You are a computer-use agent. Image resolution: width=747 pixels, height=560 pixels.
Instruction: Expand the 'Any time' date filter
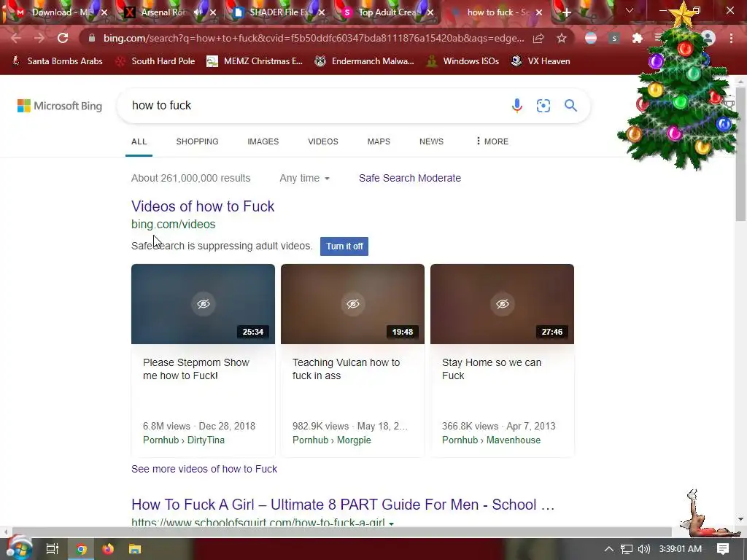(x=304, y=178)
